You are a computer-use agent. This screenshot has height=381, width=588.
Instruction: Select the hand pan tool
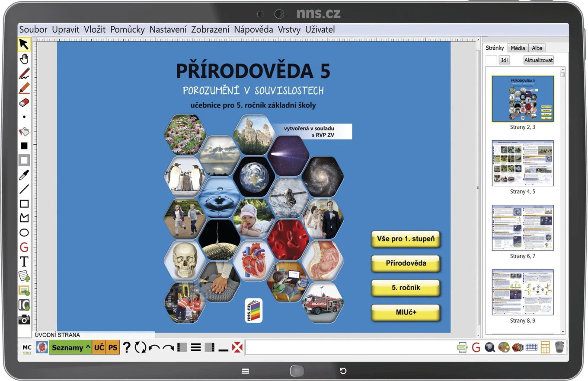click(x=24, y=59)
